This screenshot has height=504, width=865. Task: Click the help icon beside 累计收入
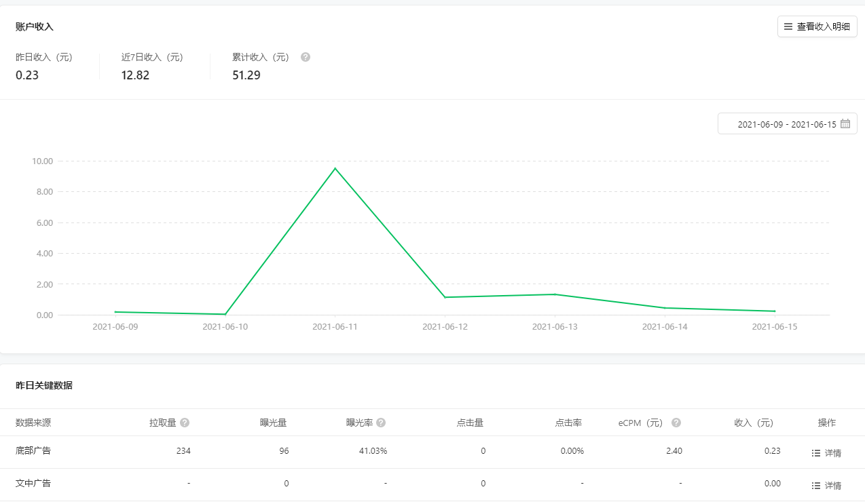pos(306,58)
